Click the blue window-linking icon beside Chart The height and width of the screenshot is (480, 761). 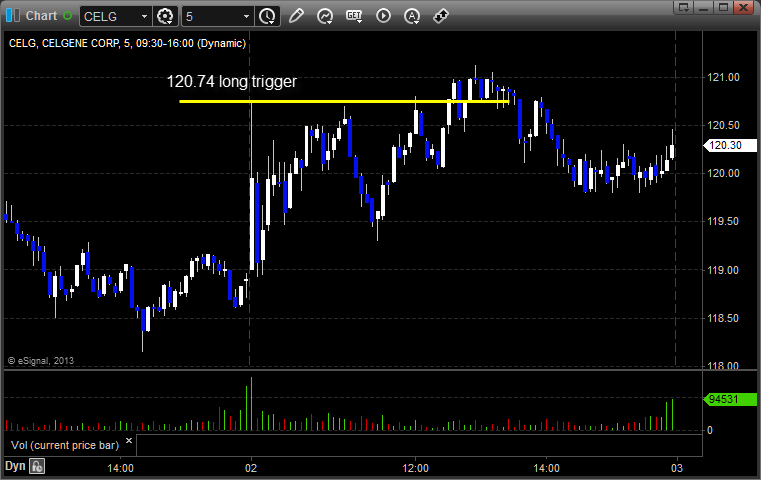(x=13, y=16)
